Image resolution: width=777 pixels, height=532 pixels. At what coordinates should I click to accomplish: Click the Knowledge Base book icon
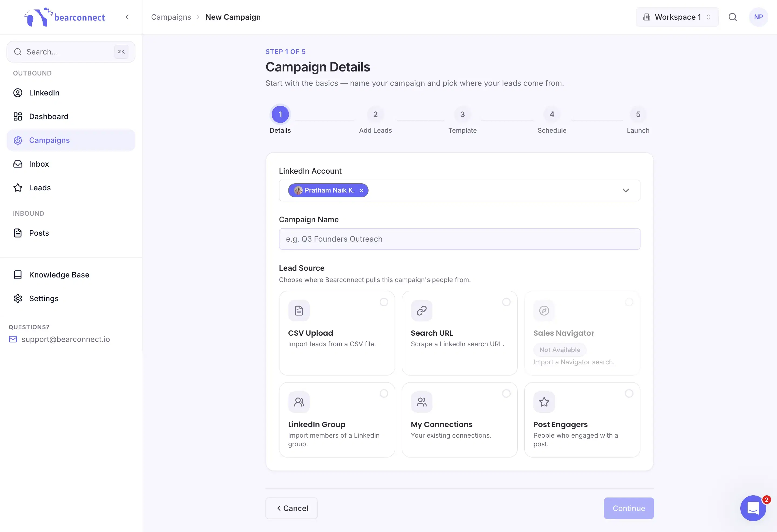(18, 275)
